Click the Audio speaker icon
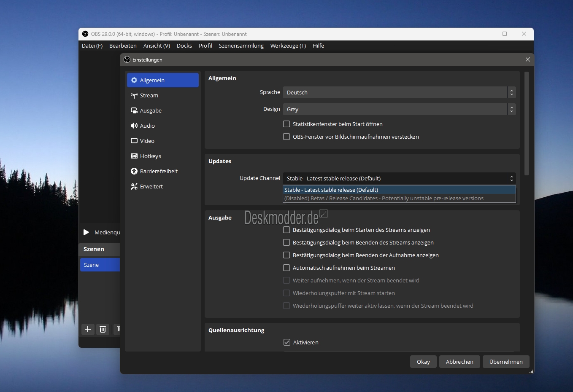This screenshot has height=392, width=573. [134, 126]
